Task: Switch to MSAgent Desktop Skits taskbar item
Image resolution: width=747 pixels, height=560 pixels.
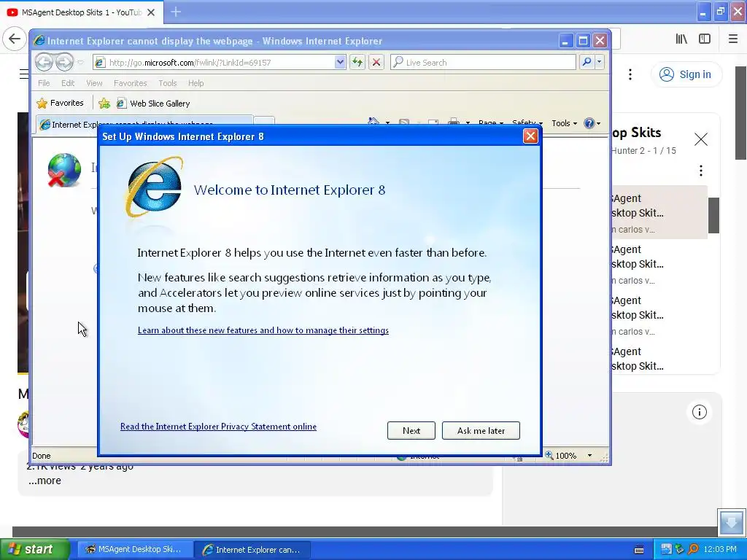Action: 135,549
